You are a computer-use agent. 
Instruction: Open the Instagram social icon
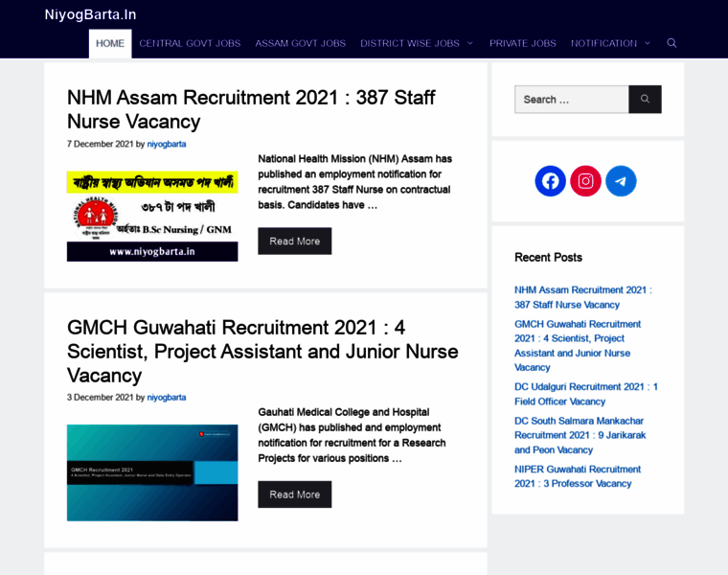tap(585, 181)
